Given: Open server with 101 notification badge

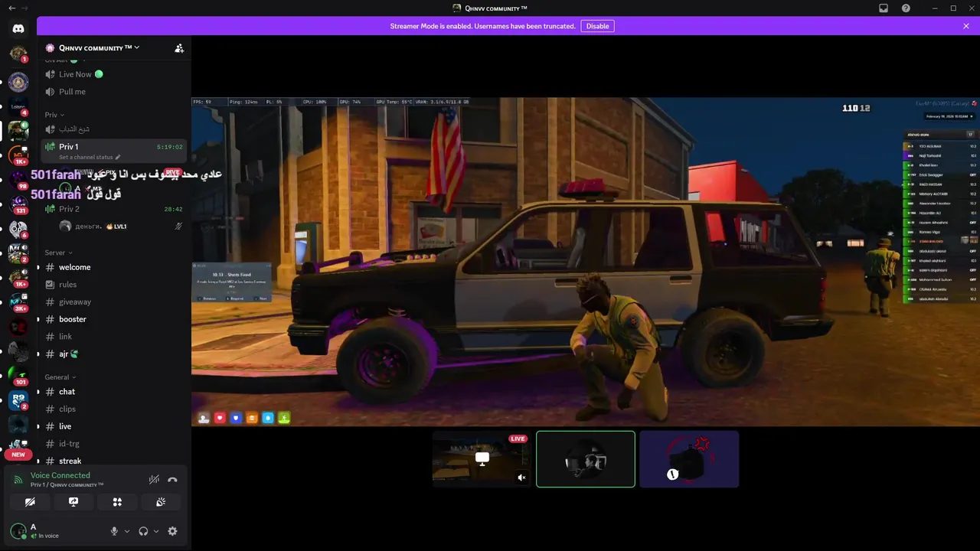Looking at the screenshot, I should click(18, 376).
